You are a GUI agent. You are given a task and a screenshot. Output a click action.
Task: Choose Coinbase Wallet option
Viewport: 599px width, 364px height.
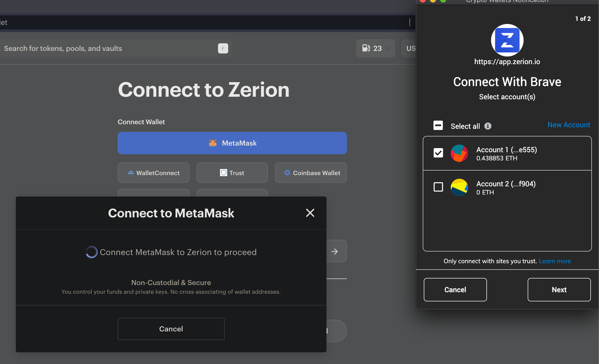(x=311, y=173)
